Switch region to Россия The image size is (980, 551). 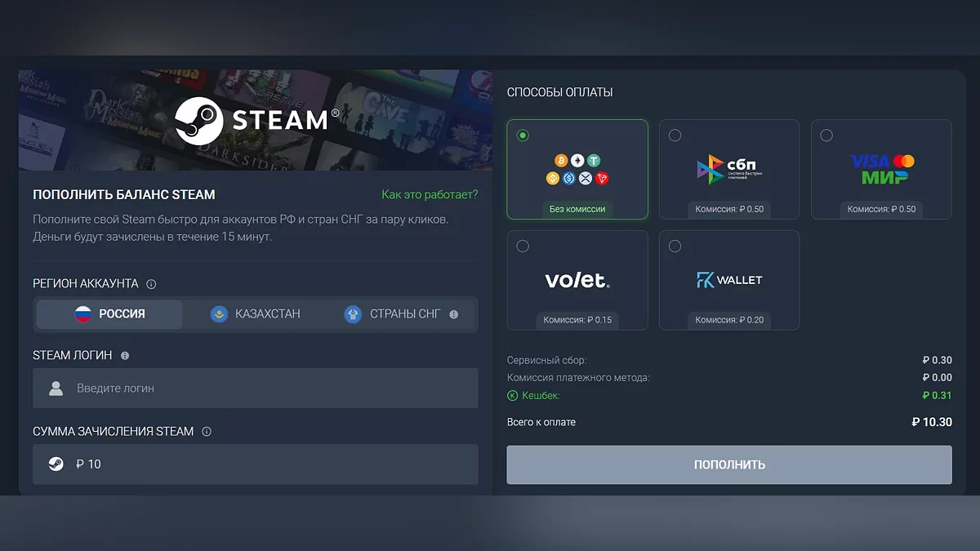point(109,314)
